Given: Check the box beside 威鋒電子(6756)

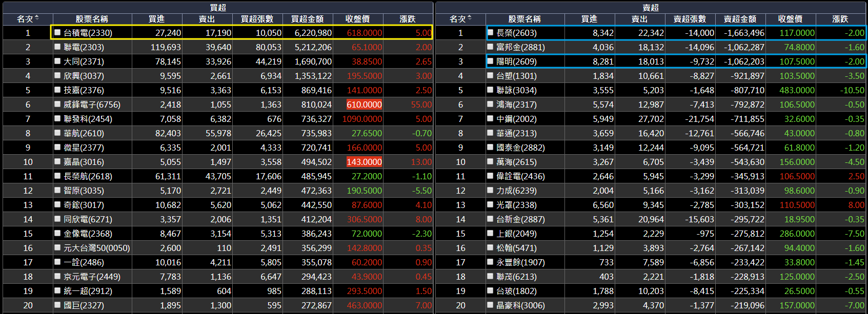Looking at the screenshot, I should [58, 104].
